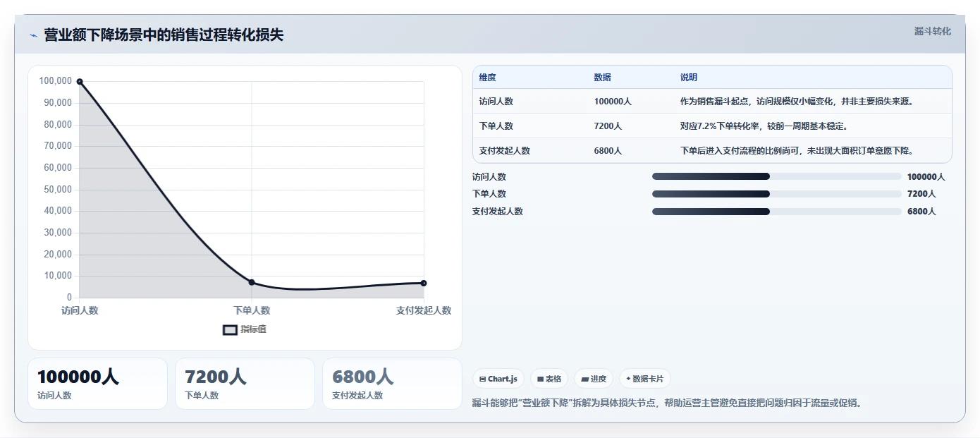980x438 pixels.
Task: Click the 访问人数 progress bar
Action: click(x=777, y=176)
